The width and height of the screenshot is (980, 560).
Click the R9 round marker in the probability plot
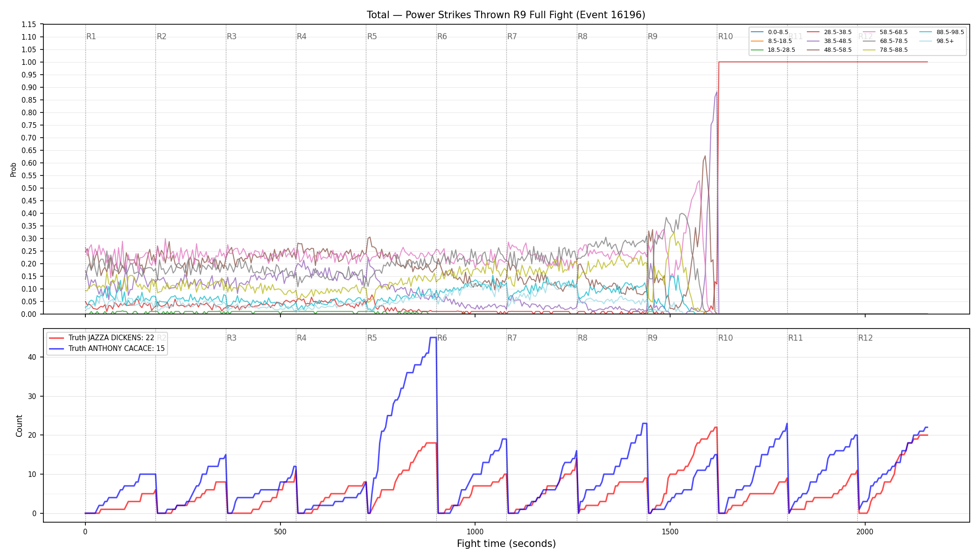652,36
